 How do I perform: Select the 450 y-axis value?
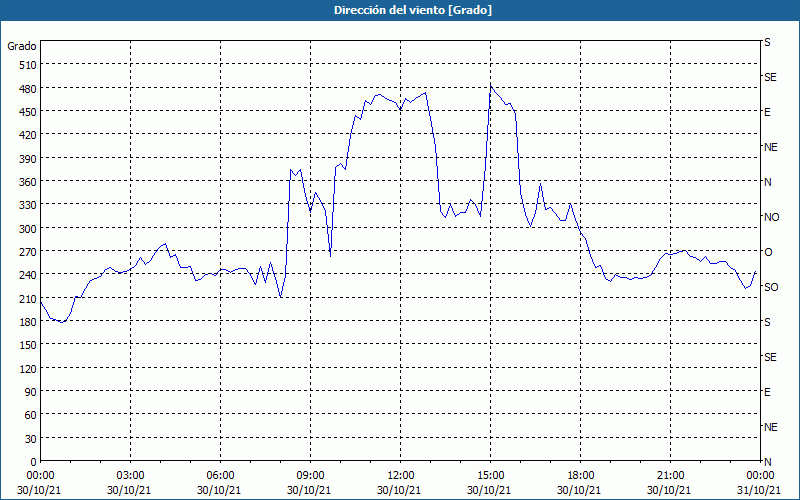click(x=29, y=112)
